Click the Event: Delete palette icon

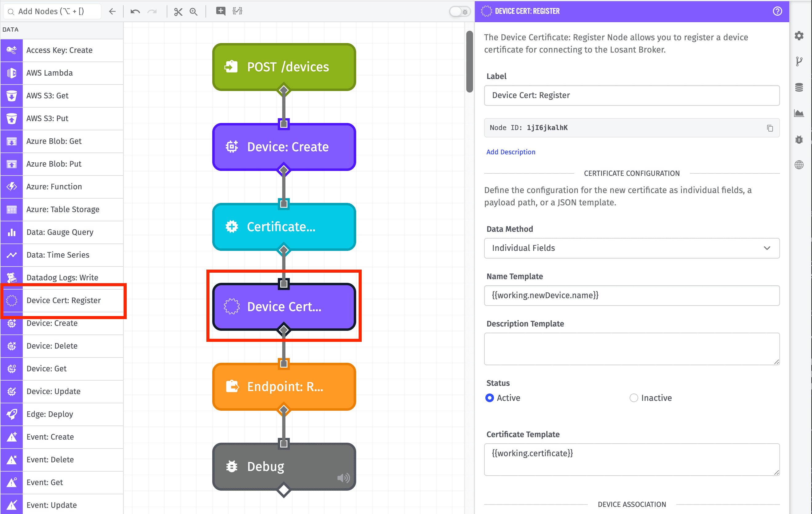pos(12,460)
